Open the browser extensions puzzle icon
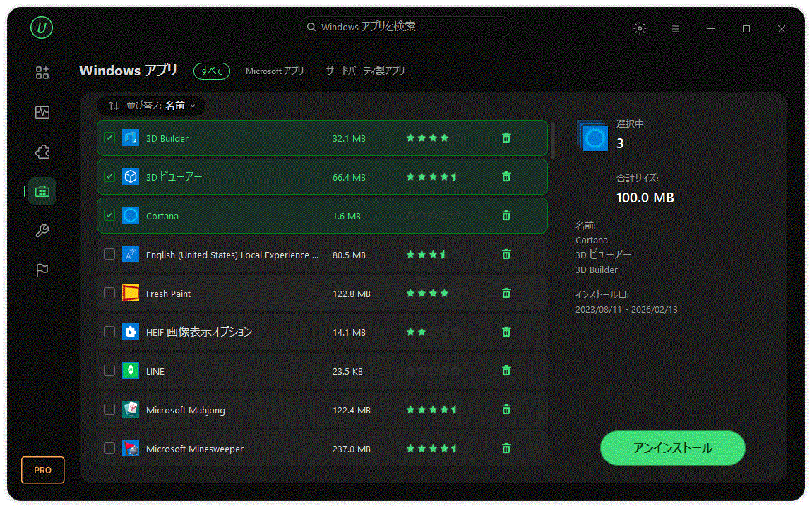812x508 pixels. point(42,152)
